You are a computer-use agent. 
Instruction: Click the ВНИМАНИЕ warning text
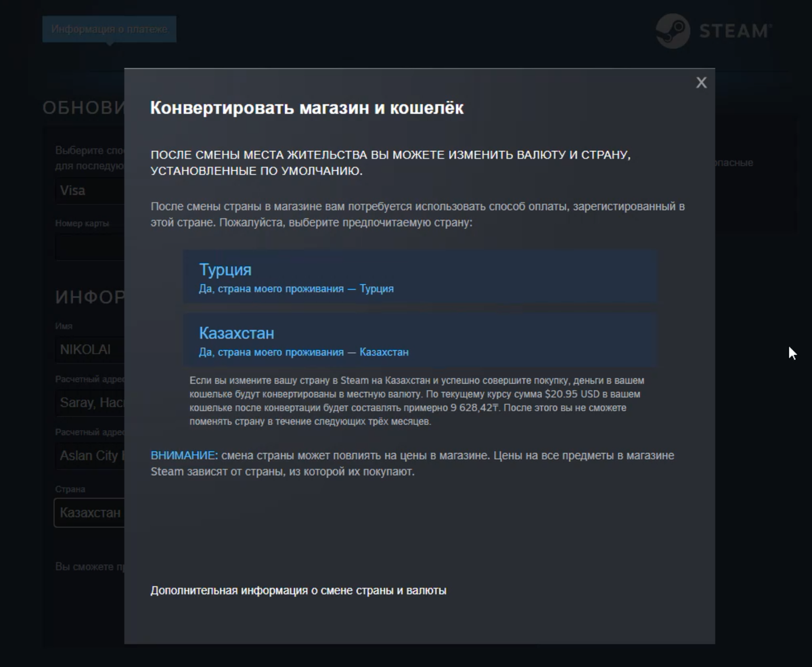(183, 456)
